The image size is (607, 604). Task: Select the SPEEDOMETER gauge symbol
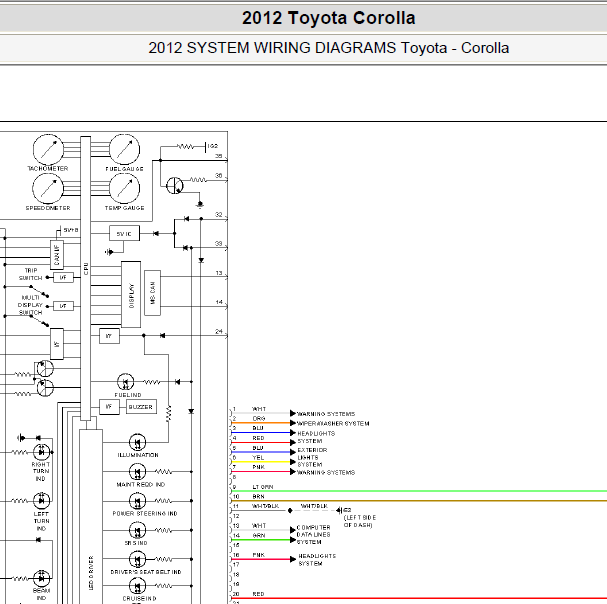click(x=48, y=188)
